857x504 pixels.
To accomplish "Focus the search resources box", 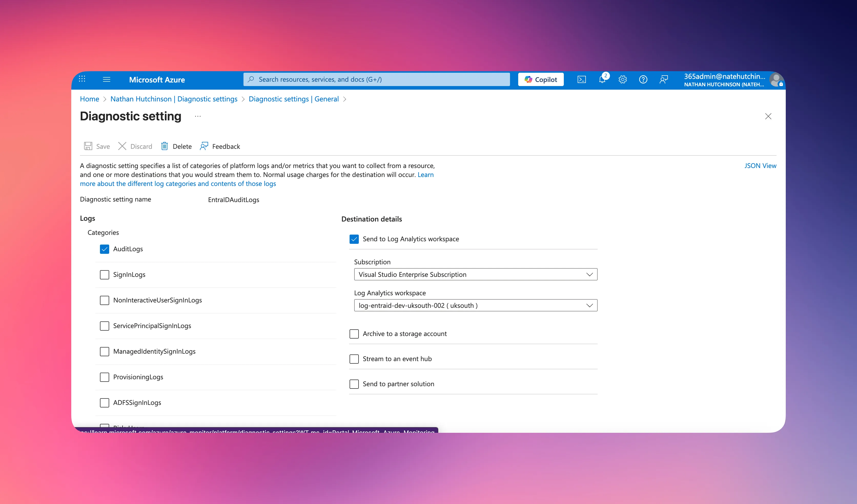I will 376,80.
